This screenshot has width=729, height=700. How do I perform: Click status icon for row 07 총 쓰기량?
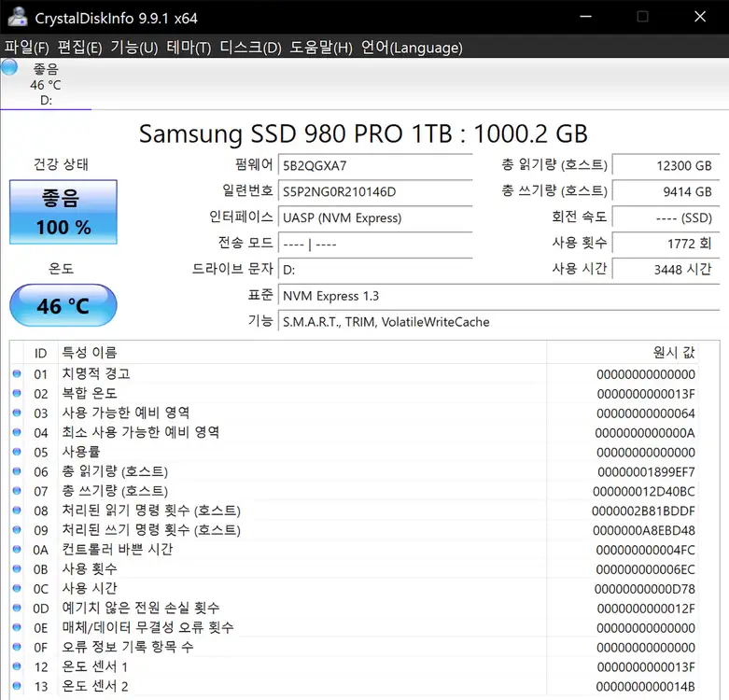(17, 491)
